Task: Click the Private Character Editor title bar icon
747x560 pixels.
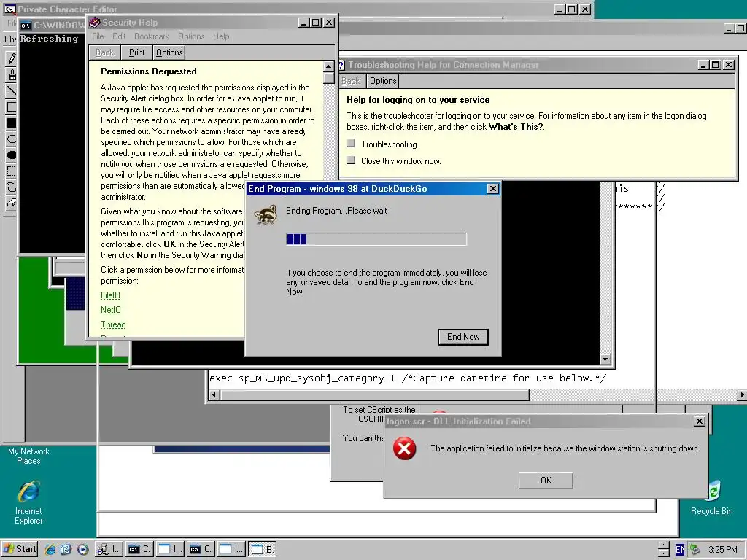Action: 9,9
